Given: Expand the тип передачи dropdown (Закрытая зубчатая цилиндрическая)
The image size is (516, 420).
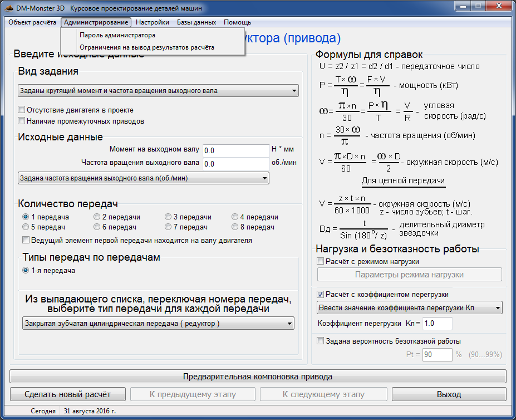Looking at the screenshot, I should pyautogui.click(x=158, y=324).
